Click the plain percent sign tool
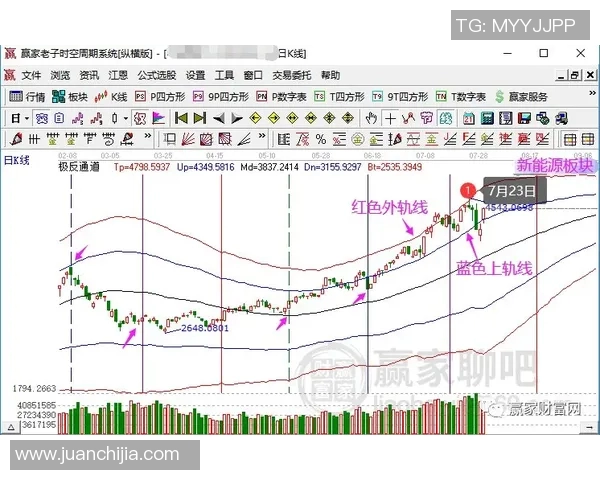 point(321,139)
